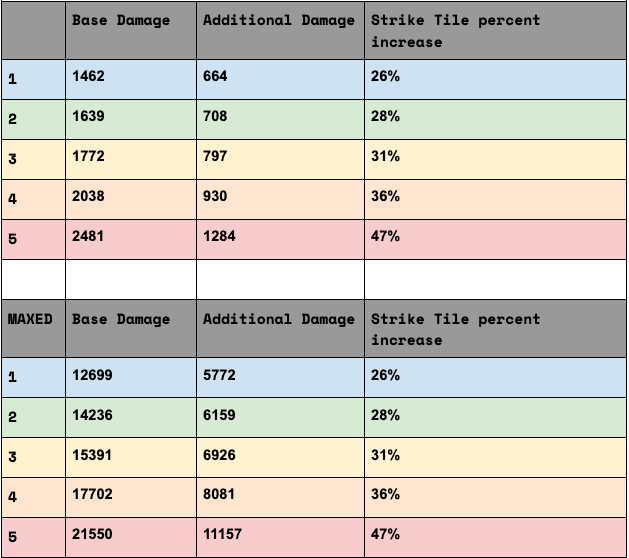The image size is (629, 558).
Task: Click the cell with value 8081
Action: click(x=280, y=497)
